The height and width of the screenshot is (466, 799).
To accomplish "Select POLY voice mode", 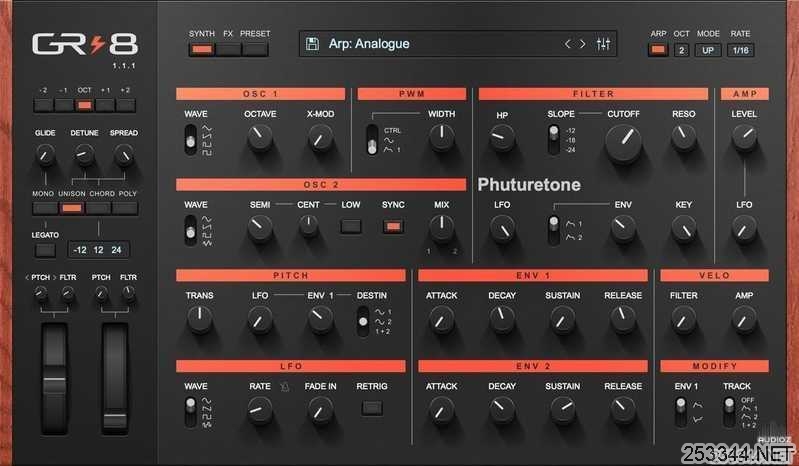I will [x=125, y=208].
